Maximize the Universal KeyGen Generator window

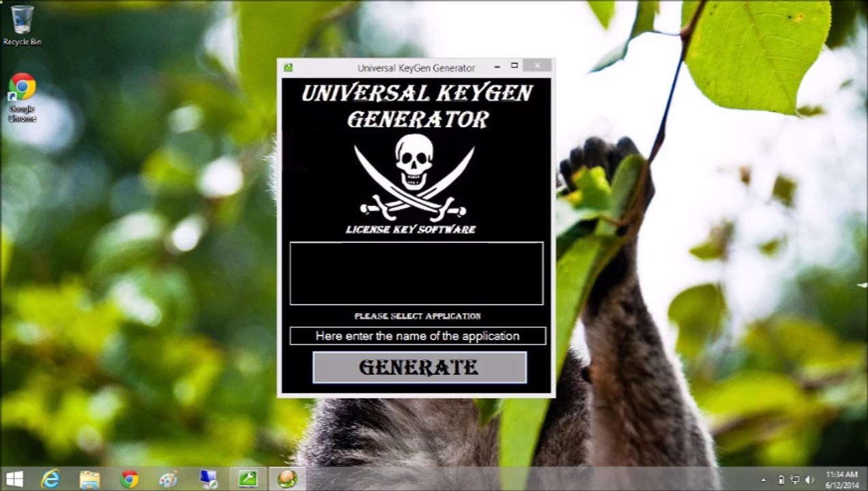(x=515, y=66)
